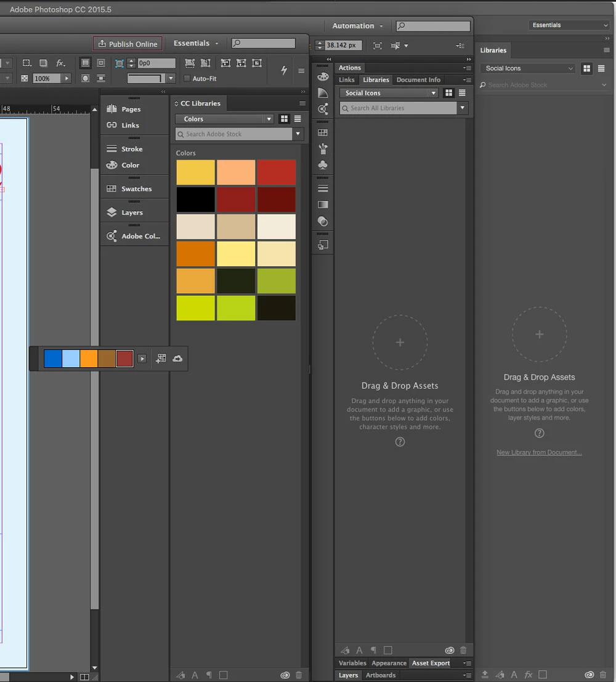Viewport: 616px width, 682px height.
Task: Open the Transparency circles icon
Action: coord(323,221)
